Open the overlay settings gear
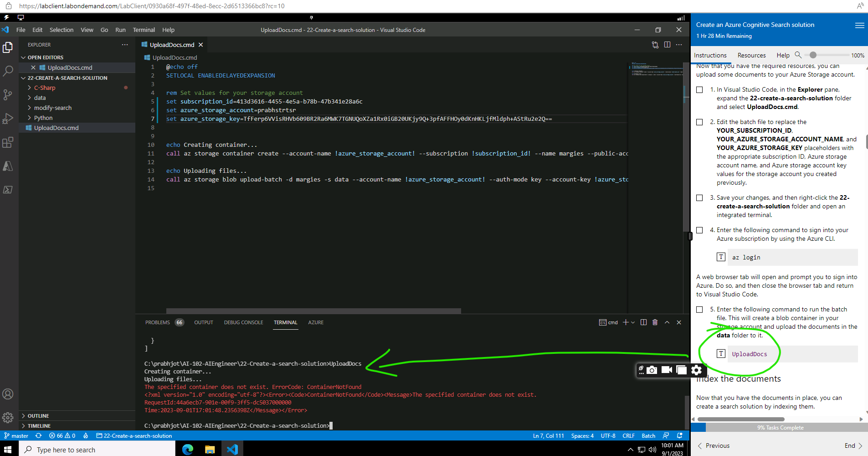The width and height of the screenshot is (868, 456). pos(696,370)
